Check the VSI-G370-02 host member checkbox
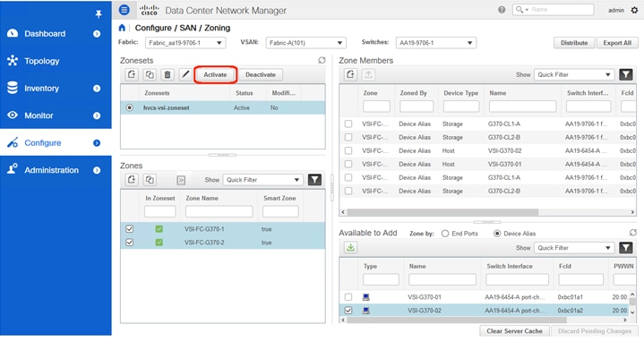 pyautogui.click(x=348, y=150)
